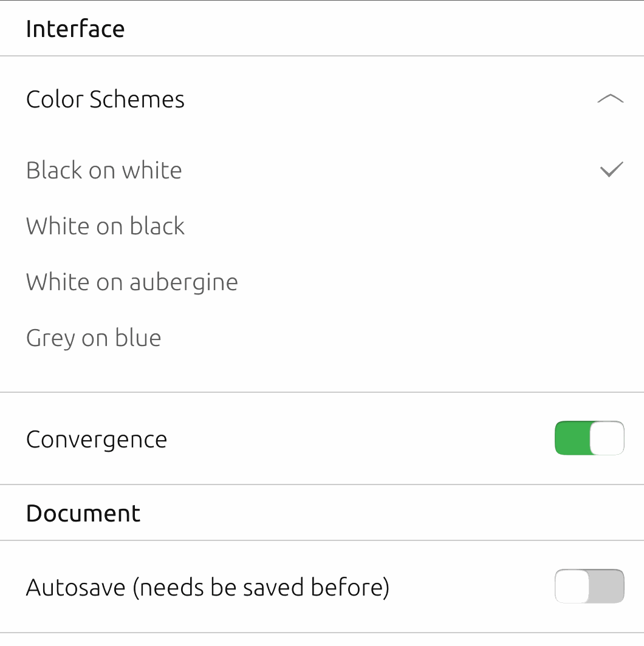Click the Color Schemes label
Viewport: 644px width, 646px height.
click(x=105, y=99)
